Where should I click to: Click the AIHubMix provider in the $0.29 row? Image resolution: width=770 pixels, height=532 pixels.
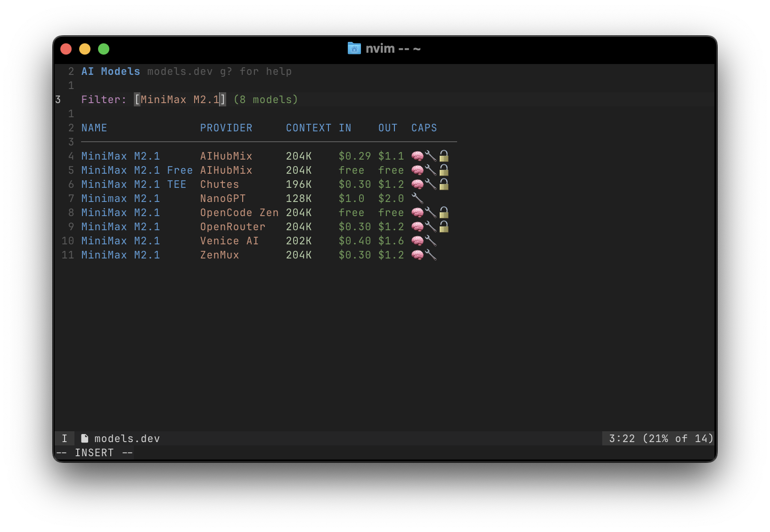[226, 156]
